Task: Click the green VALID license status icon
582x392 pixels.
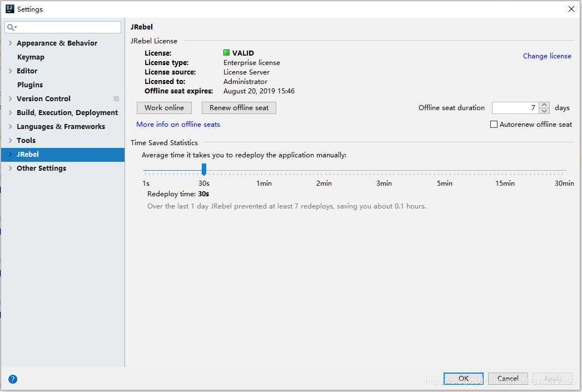Action: pyautogui.click(x=227, y=53)
